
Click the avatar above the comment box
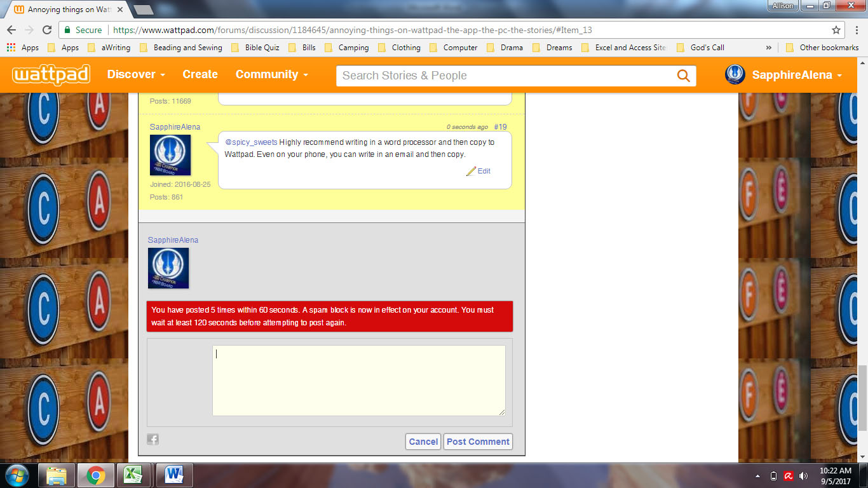pos(168,268)
